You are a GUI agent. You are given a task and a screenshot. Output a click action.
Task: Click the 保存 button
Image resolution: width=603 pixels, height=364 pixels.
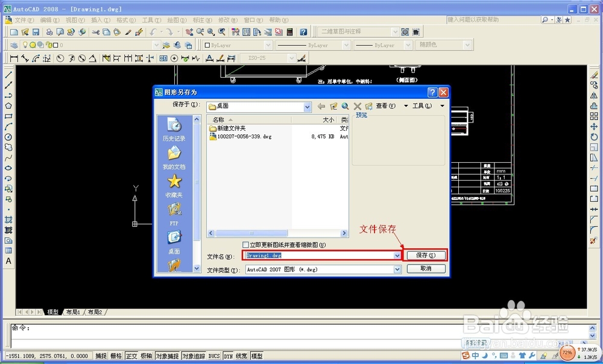[x=426, y=256]
